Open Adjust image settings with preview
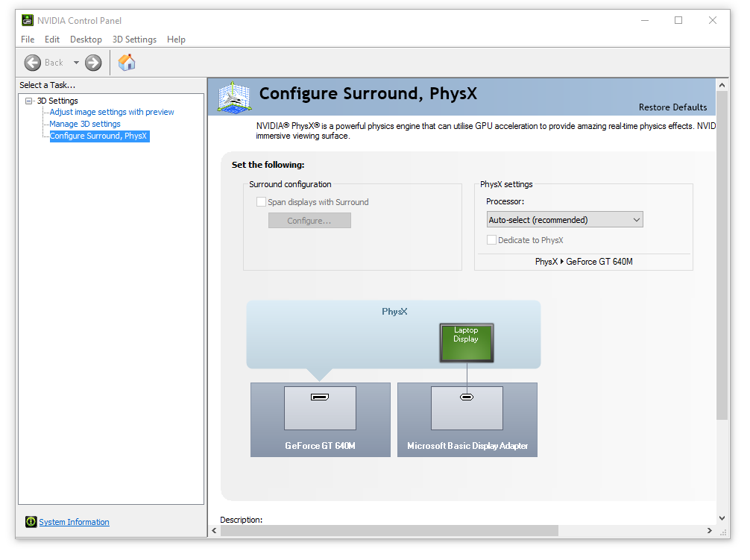The image size is (750, 560). tap(112, 112)
